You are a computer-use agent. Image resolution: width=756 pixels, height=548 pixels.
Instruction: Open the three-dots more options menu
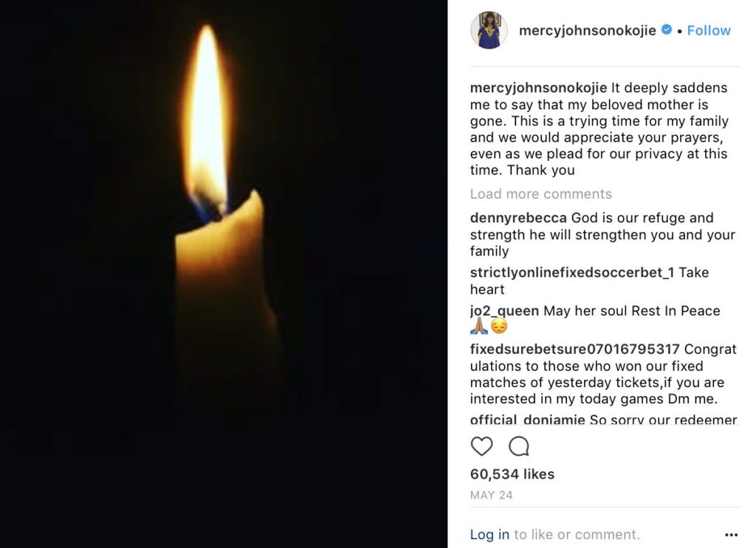point(731,535)
